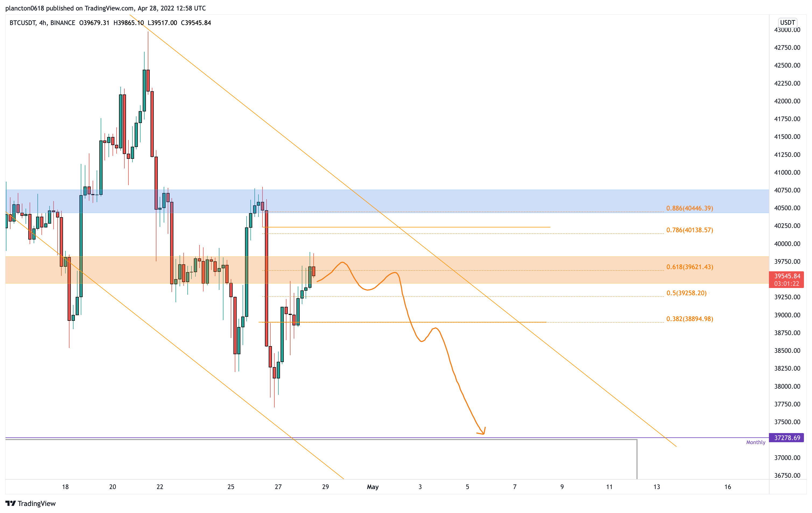
Task: Click the date label 5 on time axis
Action: click(x=467, y=487)
